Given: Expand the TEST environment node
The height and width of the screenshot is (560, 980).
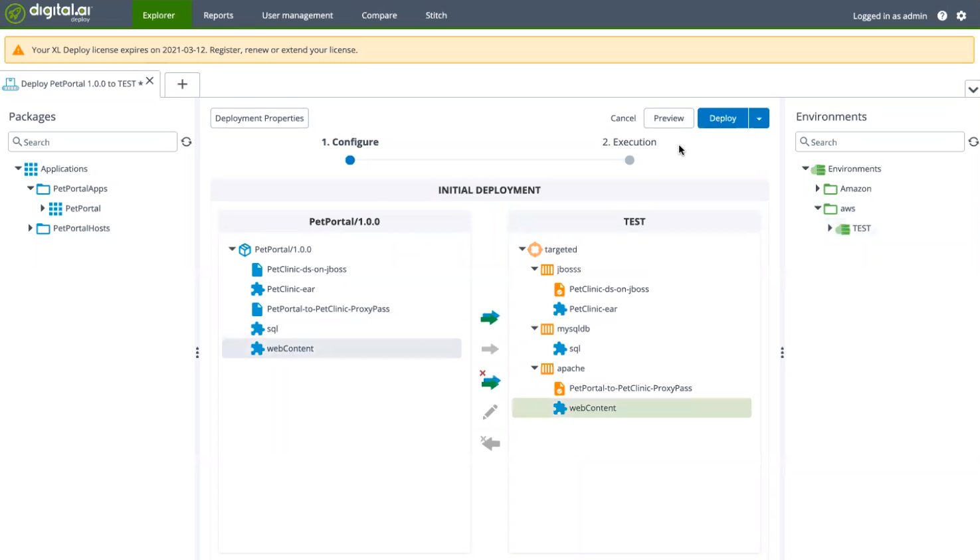Looking at the screenshot, I should [830, 228].
